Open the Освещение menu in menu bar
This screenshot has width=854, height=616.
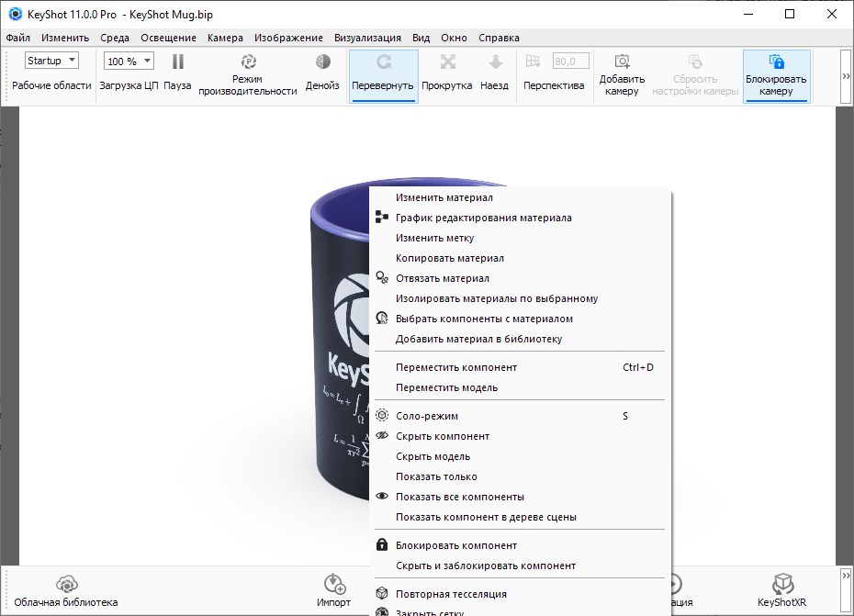[168, 38]
